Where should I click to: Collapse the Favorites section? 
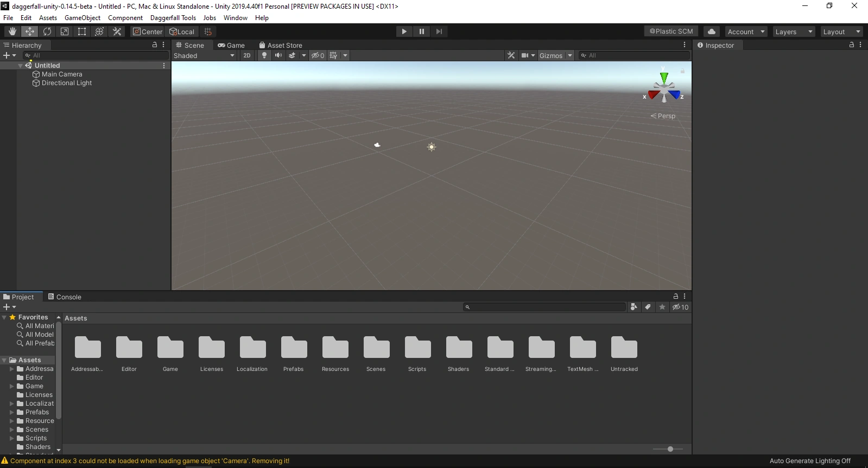point(4,317)
